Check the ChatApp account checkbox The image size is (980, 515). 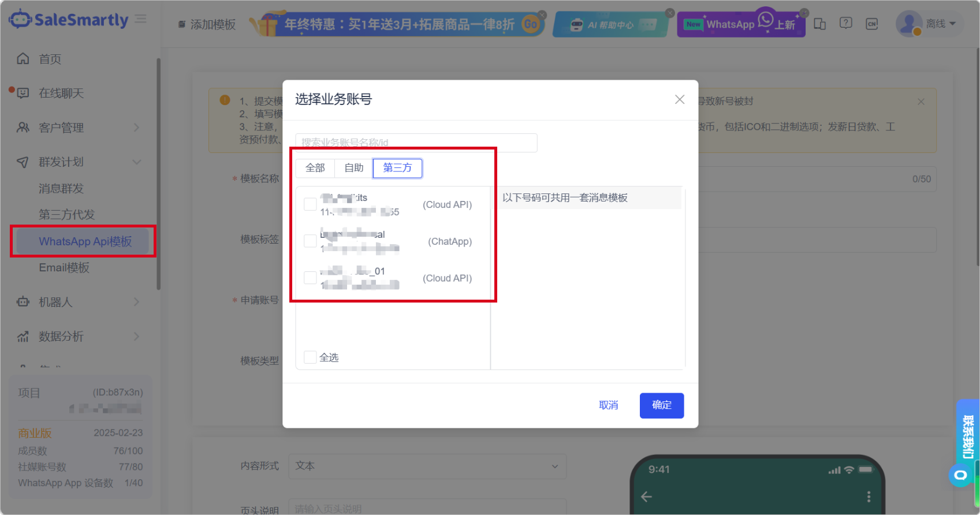(x=310, y=241)
